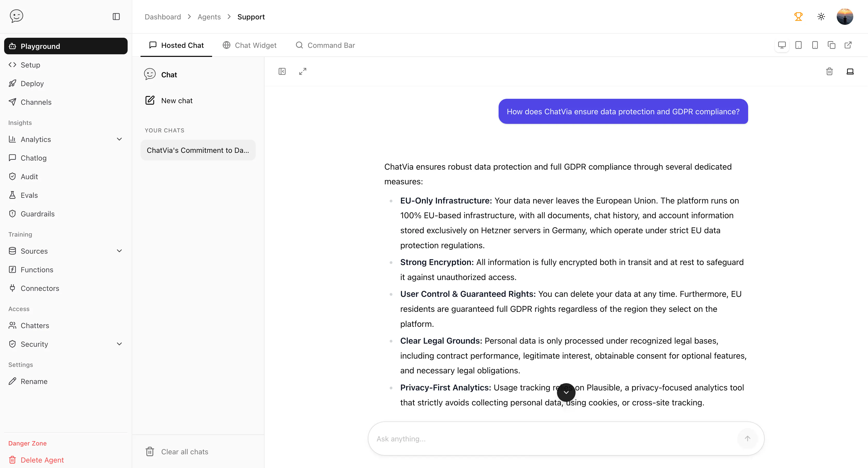The height and width of the screenshot is (468, 868).
Task: Expand the Security submenu chevron
Action: pyautogui.click(x=119, y=344)
